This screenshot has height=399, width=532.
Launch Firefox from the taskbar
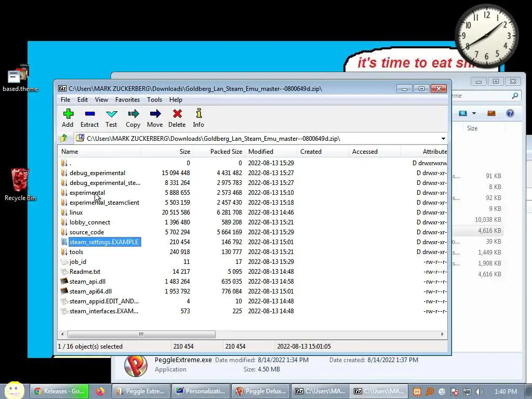pyautogui.click(x=100, y=391)
